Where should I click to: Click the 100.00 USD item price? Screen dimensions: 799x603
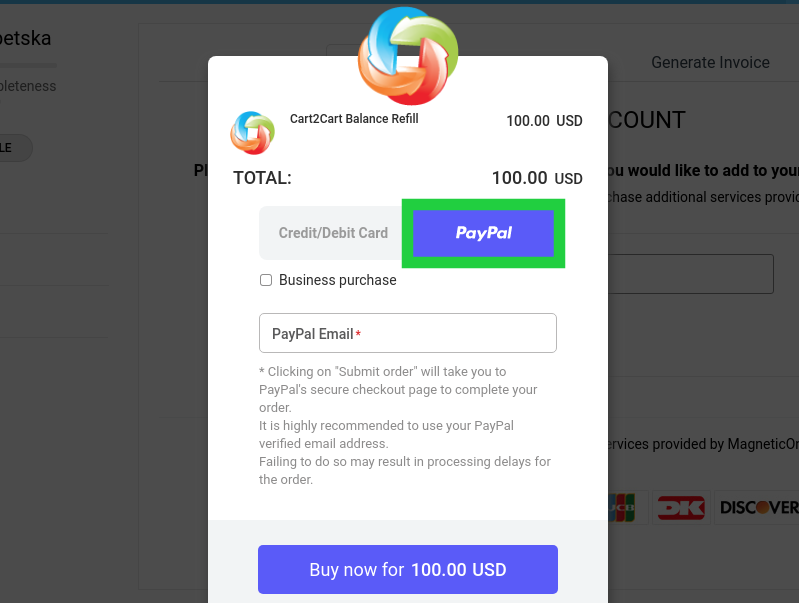click(544, 121)
